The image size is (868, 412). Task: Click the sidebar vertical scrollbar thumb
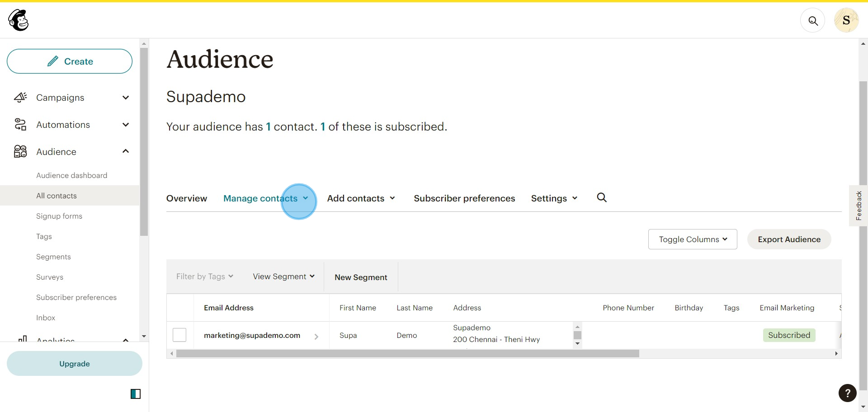(144, 142)
